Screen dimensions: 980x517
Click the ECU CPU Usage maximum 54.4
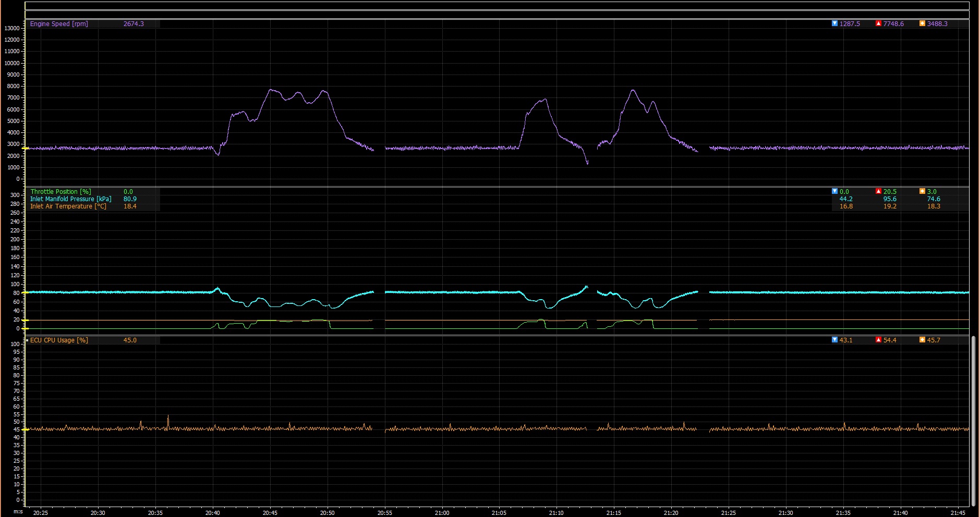[x=890, y=340]
